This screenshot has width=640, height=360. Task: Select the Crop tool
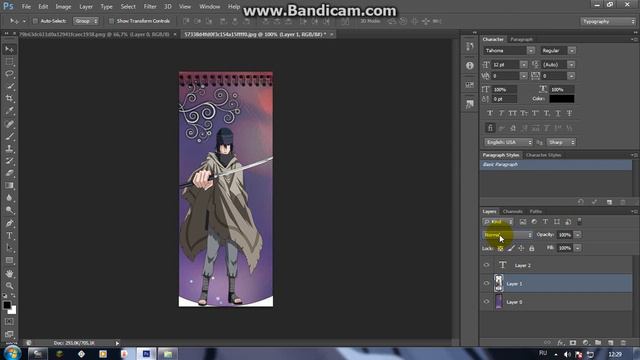[x=9, y=98]
